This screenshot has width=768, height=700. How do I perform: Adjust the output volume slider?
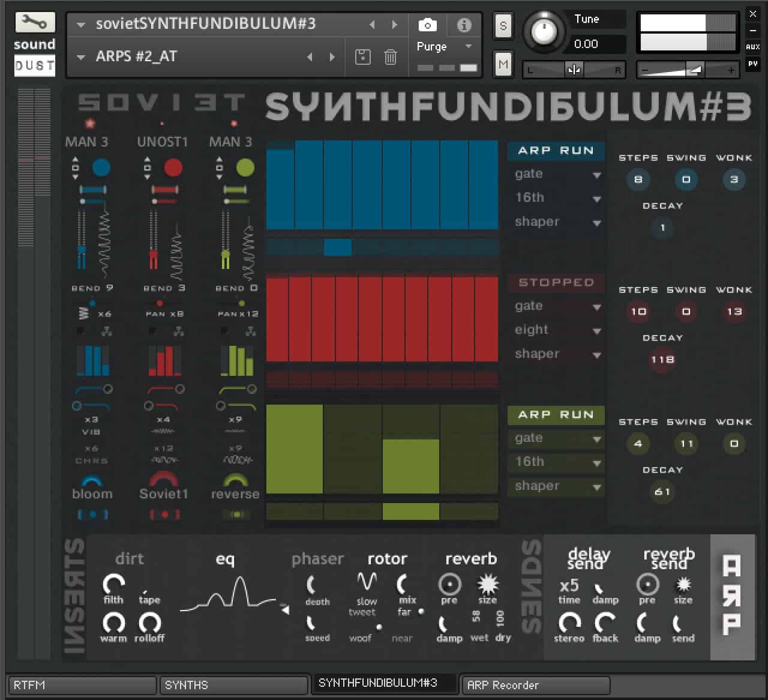click(x=688, y=70)
